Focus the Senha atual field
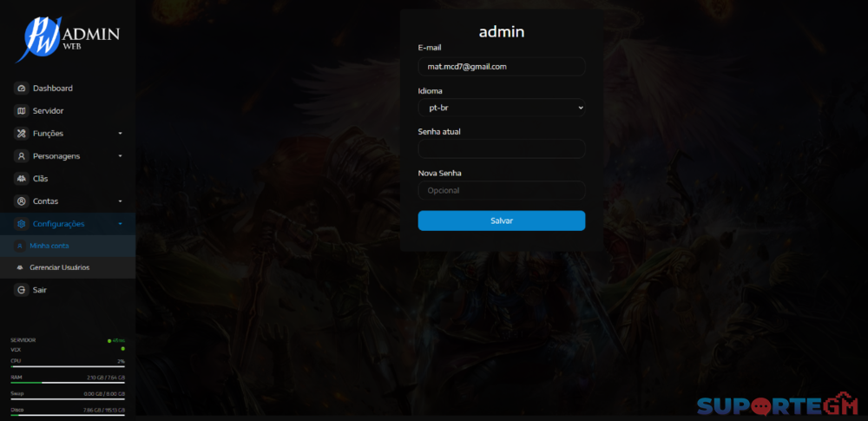 (x=501, y=149)
